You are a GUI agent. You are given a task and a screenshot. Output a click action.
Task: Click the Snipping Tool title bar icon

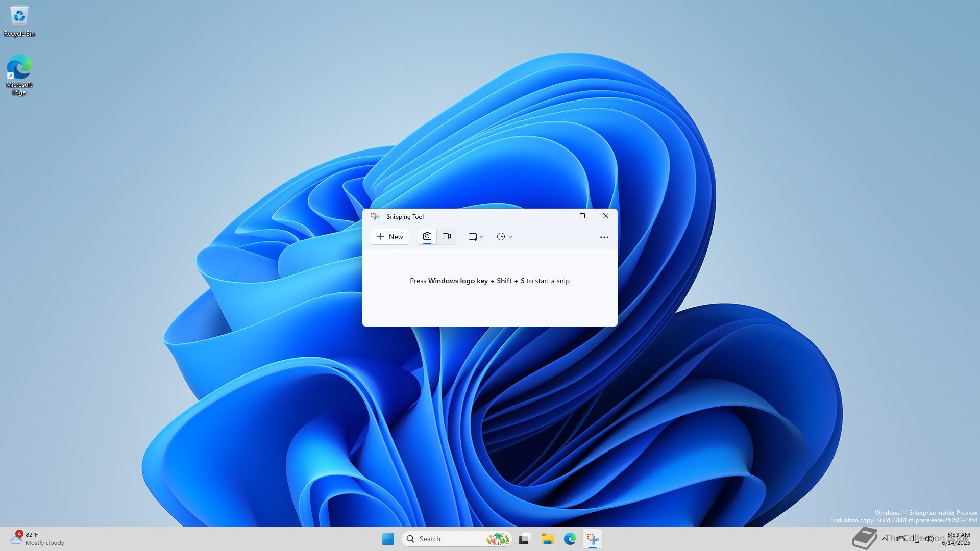tap(375, 217)
